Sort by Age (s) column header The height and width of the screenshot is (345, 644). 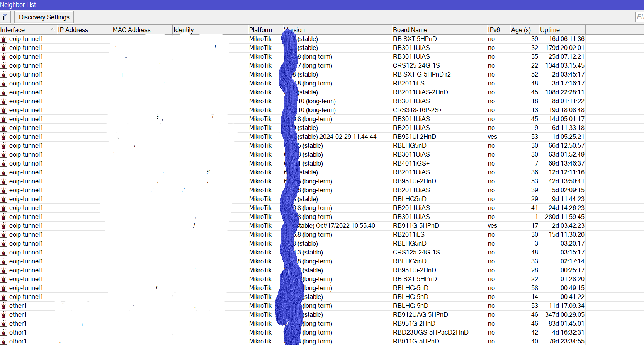click(524, 30)
